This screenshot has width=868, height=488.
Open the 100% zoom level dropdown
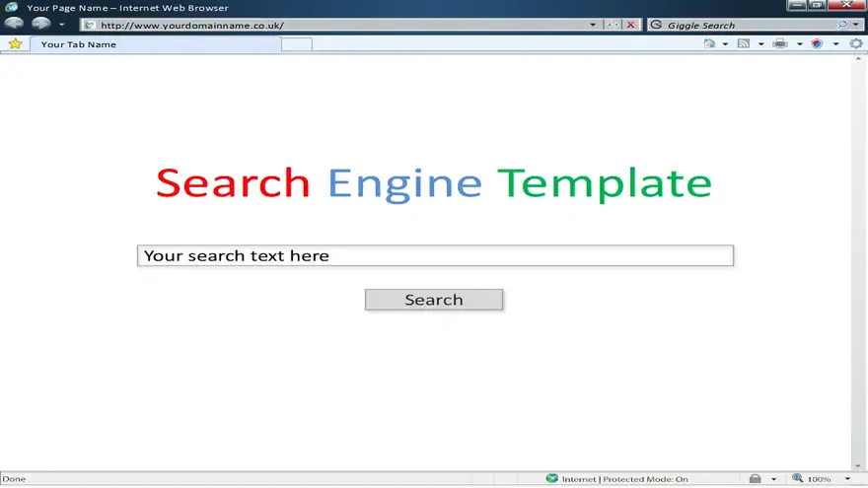pos(847,479)
